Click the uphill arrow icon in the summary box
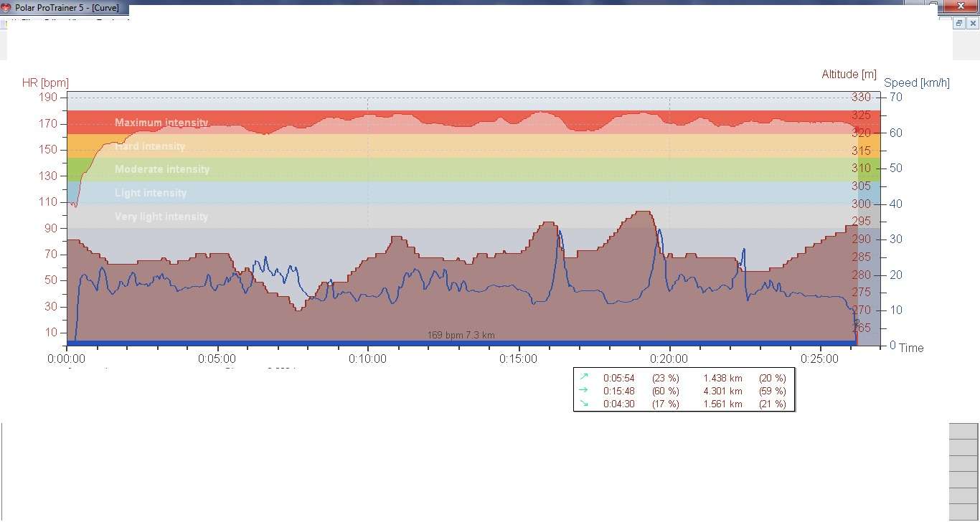This screenshot has width=980, height=522. [x=583, y=377]
